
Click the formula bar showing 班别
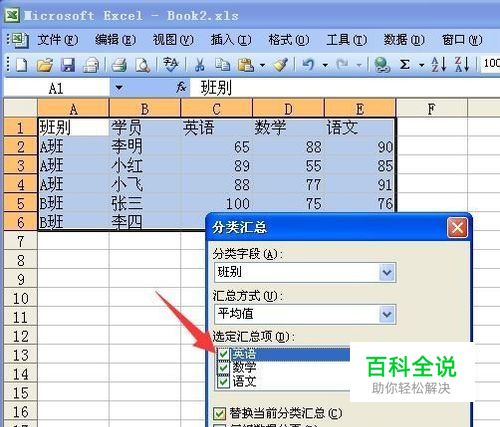345,88
